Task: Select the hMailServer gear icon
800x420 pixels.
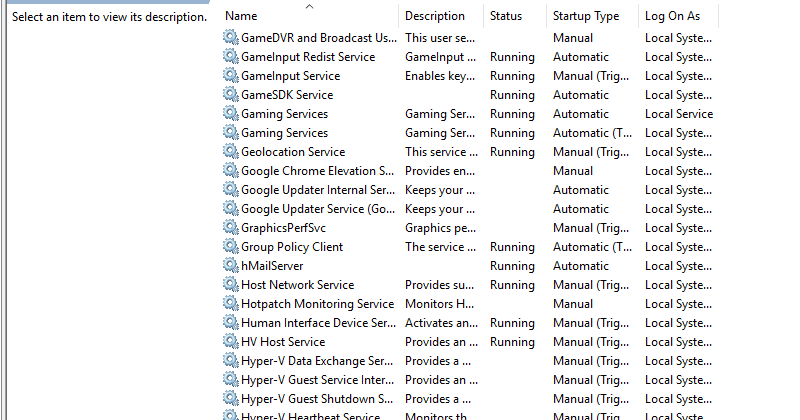Action: pyautogui.click(x=231, y=265)
